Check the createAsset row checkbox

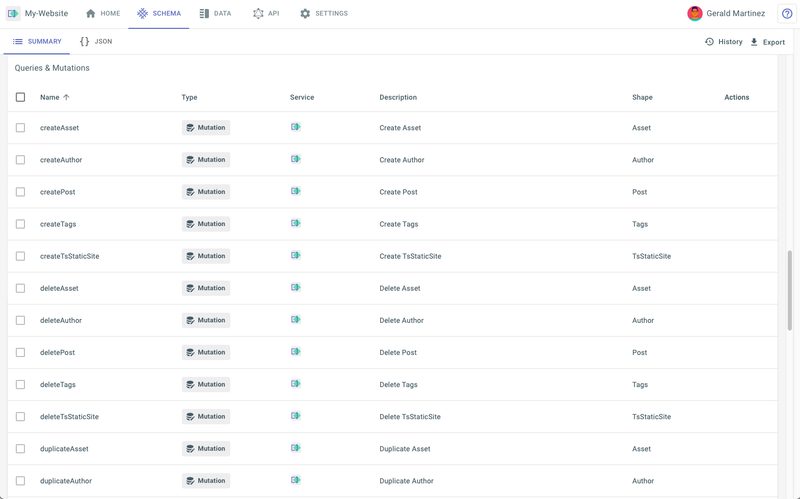point(20,128)
